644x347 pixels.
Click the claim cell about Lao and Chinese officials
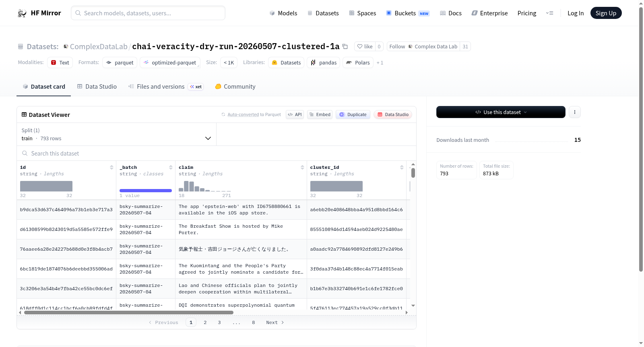tap(241, 289)
